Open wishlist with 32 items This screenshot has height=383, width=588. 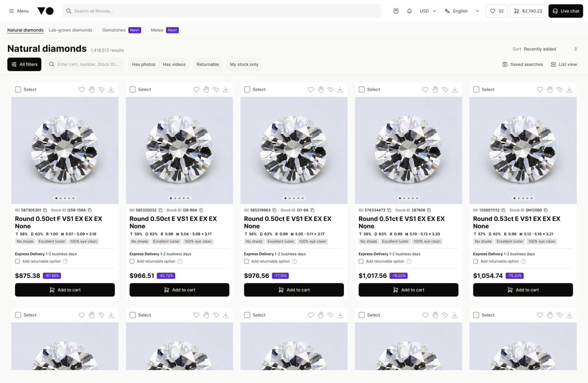click(496, 11)
